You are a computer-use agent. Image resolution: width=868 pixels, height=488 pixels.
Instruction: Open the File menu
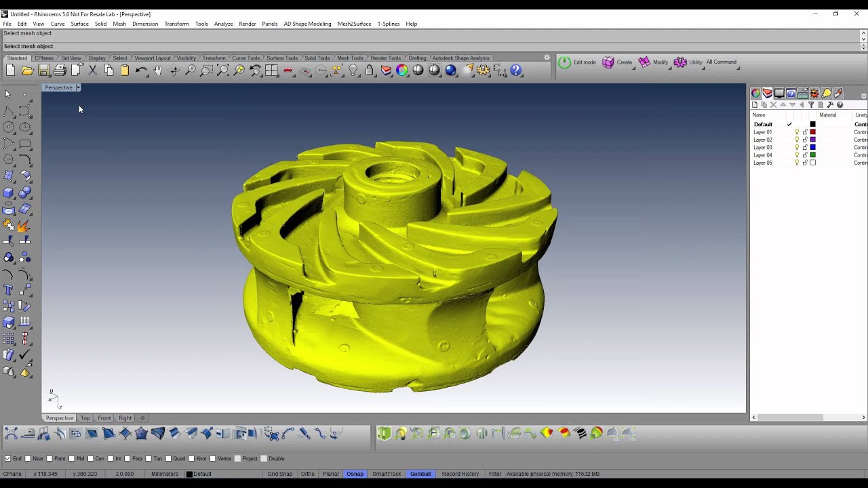(7, 24)
